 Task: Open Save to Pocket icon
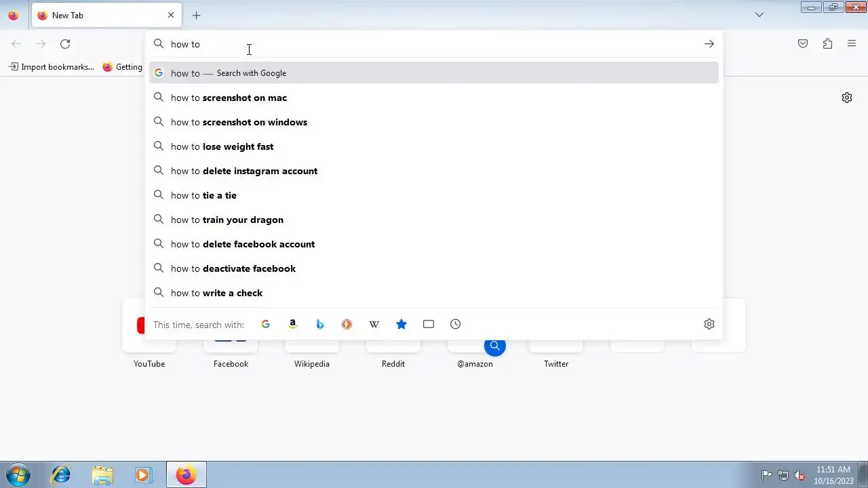803,44
